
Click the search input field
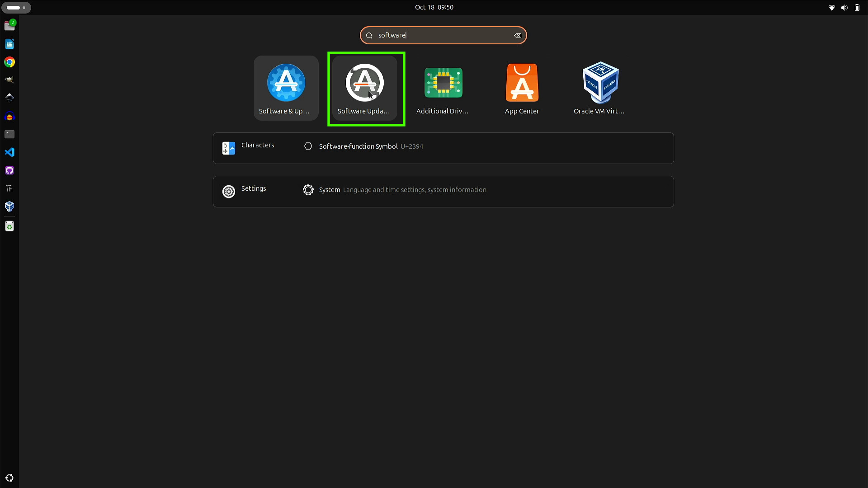click(443, 35)
